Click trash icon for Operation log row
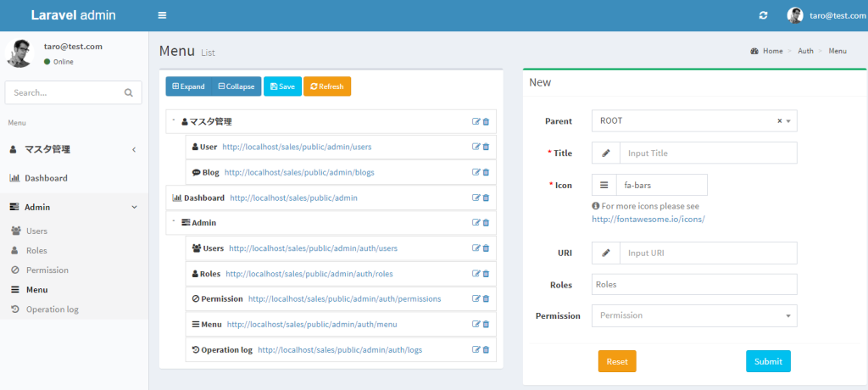 pyautogui.click(x=486, y=349)
